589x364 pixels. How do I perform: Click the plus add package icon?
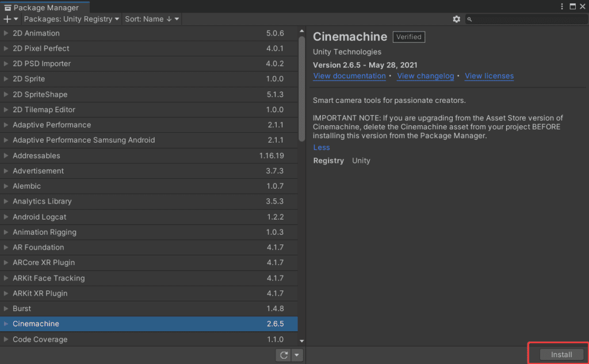10,19
